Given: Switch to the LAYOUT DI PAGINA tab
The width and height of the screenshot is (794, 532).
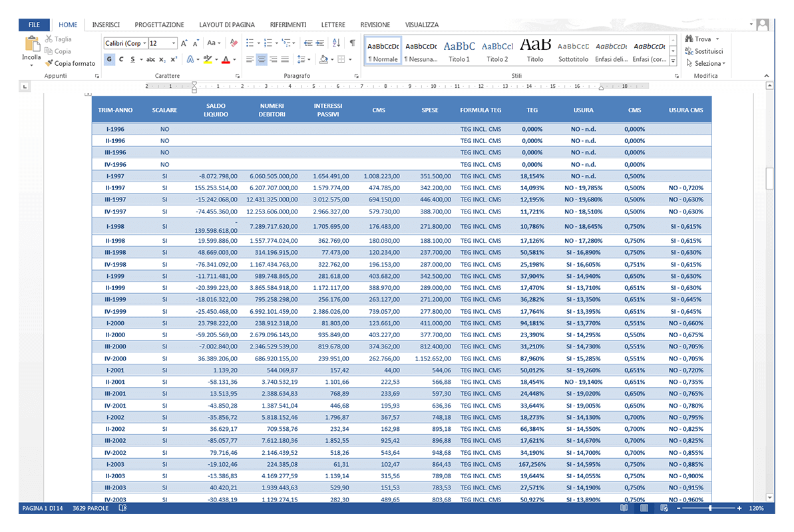Looking at the screenshot, I should click(227, 25).
